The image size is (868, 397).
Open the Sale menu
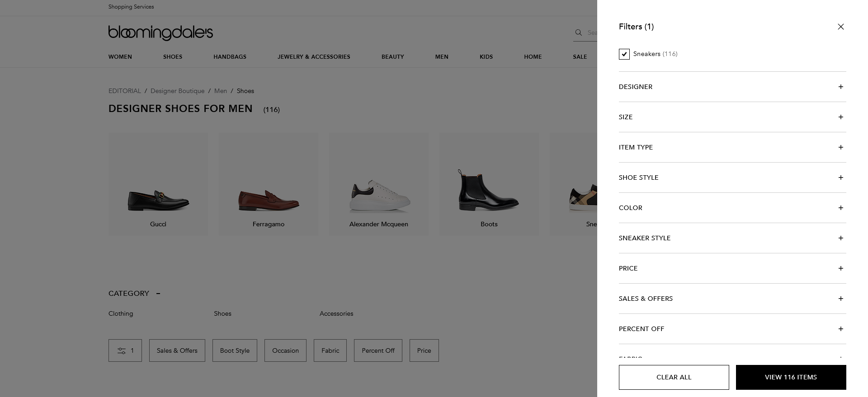coord(580,57)
